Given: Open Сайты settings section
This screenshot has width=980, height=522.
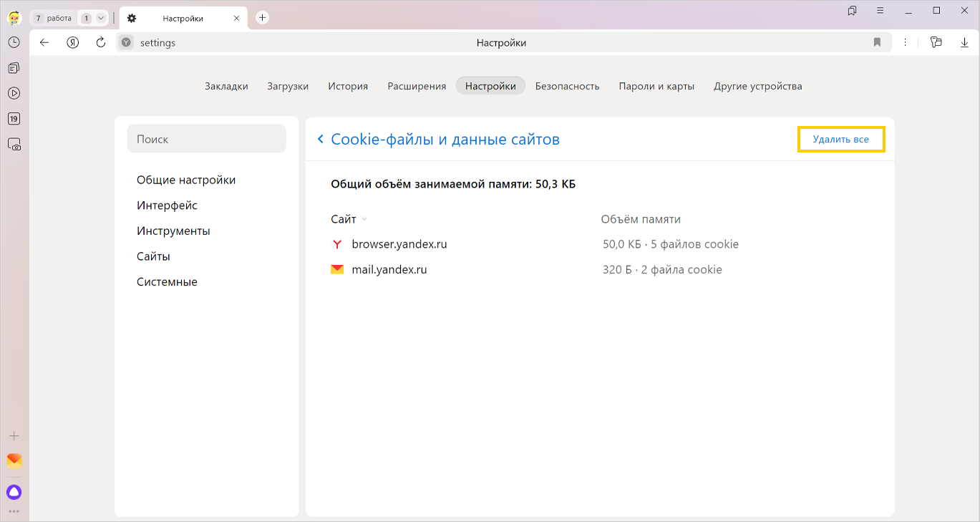Looking at the screenshot, I should (153, 256).
